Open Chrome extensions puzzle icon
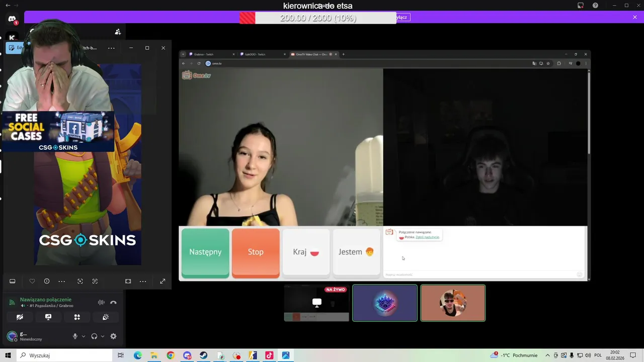644x362 pixels. [x=559, y=63]
